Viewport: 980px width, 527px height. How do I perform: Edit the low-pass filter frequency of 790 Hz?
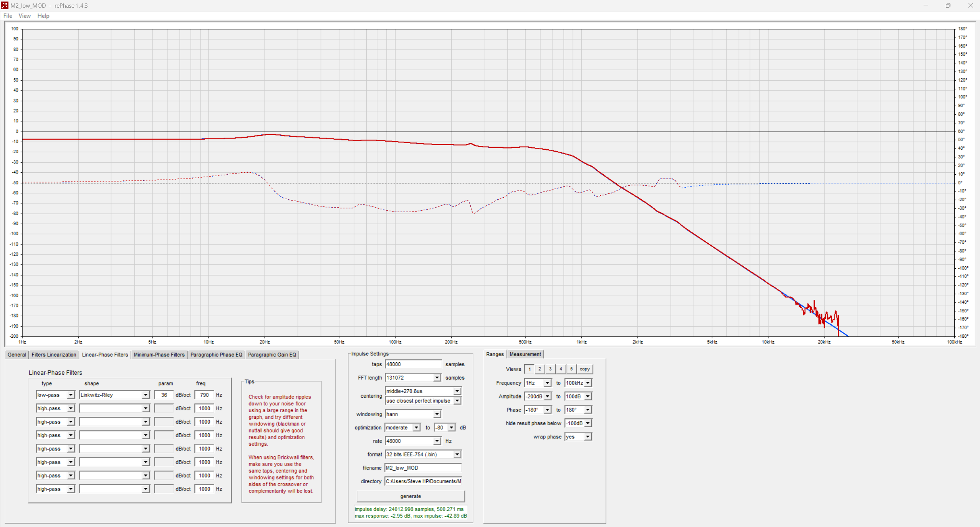205,395
